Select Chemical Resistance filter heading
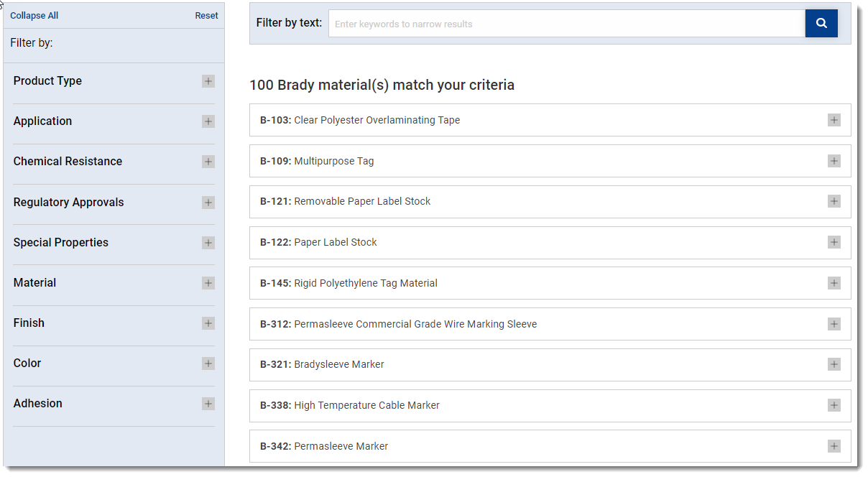This screenshot has width=868, height=477. [x=68, y=162]
